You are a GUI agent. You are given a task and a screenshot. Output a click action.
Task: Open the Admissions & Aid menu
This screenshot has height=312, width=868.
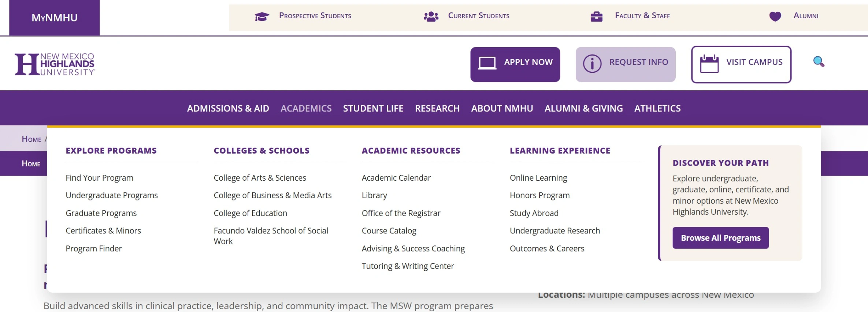228,109
